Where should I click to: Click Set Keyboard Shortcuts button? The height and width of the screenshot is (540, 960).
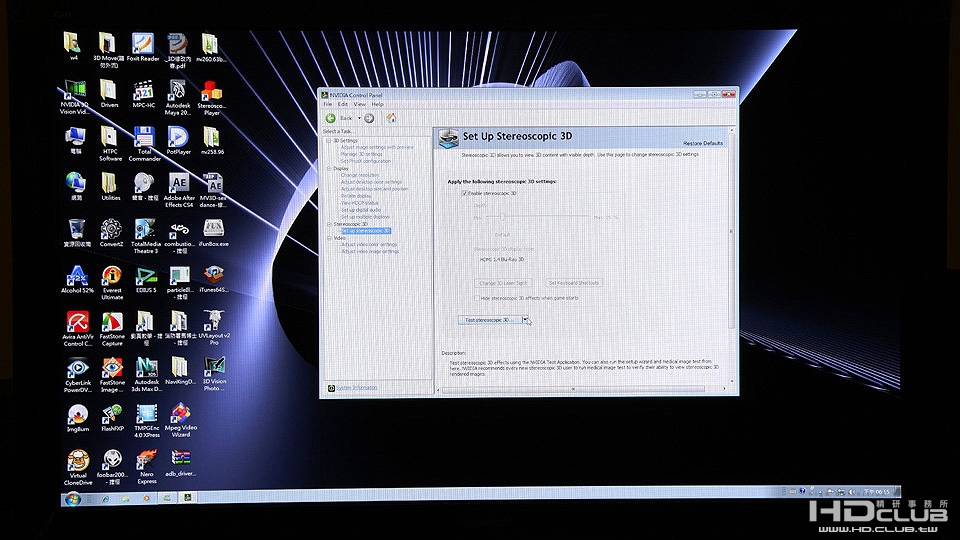click(x=574, y=283)
